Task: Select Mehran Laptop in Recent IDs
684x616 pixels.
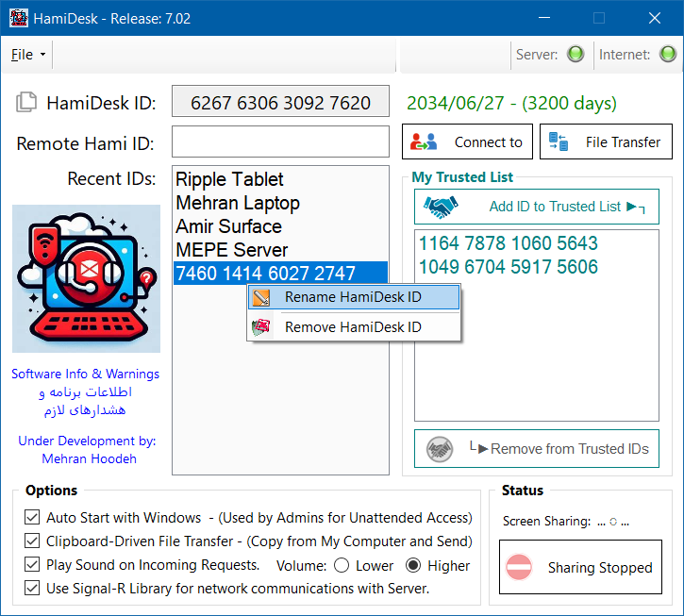Action: tap(238, 203)
